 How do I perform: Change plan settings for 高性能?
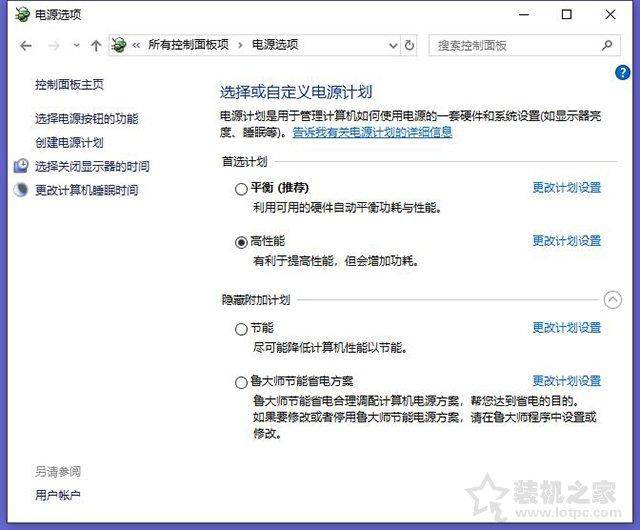[567, 241]
